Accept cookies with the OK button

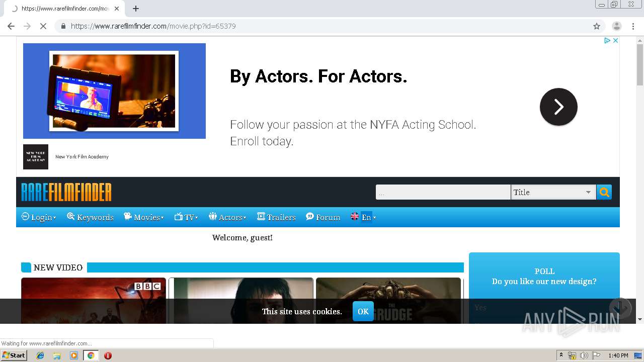(363, 311)
